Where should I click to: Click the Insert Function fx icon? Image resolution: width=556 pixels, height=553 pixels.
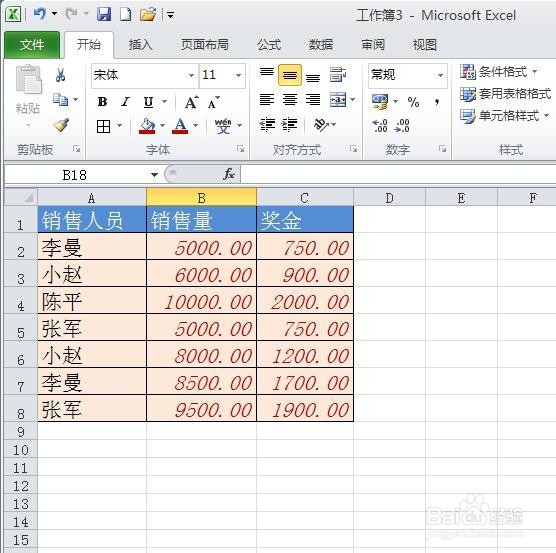click(229, 174)
